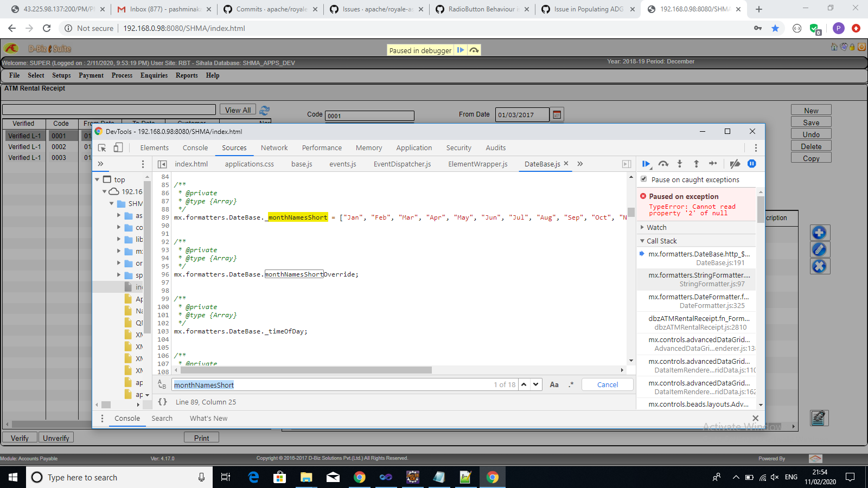Pretty-print the file using the format braces icon
The height and width of the screenshot is (488, 868).
pos(162,402)
